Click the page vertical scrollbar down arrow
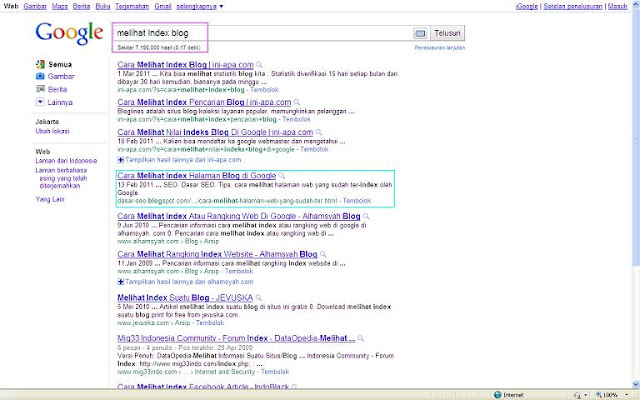 coord(636,384)
